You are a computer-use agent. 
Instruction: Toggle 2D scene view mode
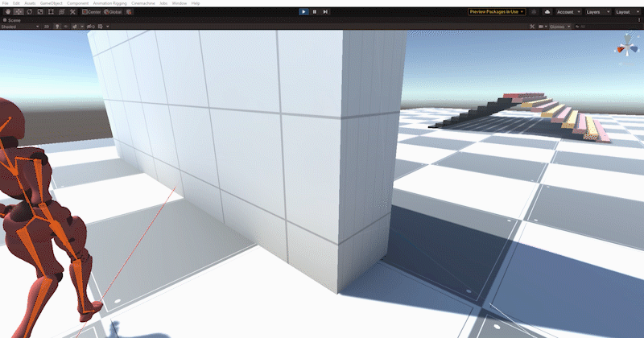pyautogui.click(x=47, y=27)
